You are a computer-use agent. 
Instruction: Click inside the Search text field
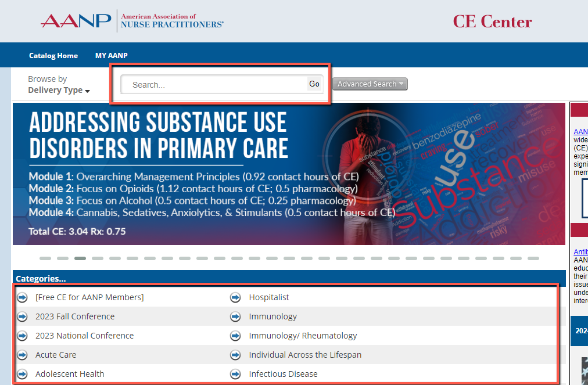(215, 85)
